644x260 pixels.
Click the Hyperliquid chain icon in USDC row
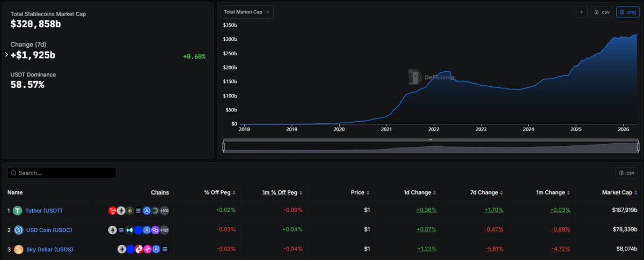[129, 230]
